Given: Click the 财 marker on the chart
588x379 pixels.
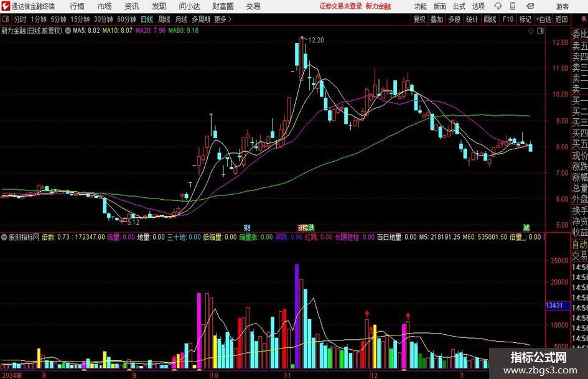Looking at the screenshot, I should [247, 227].
